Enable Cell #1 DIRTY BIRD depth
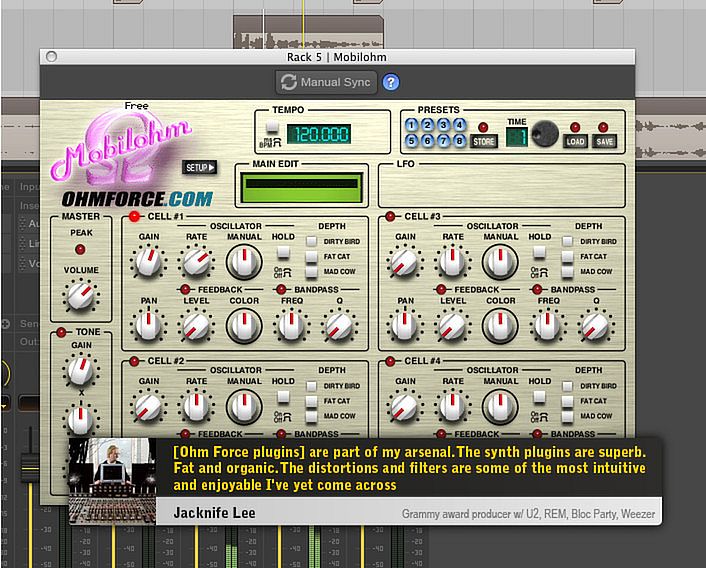706x568 pixels. tap(312, 241)
